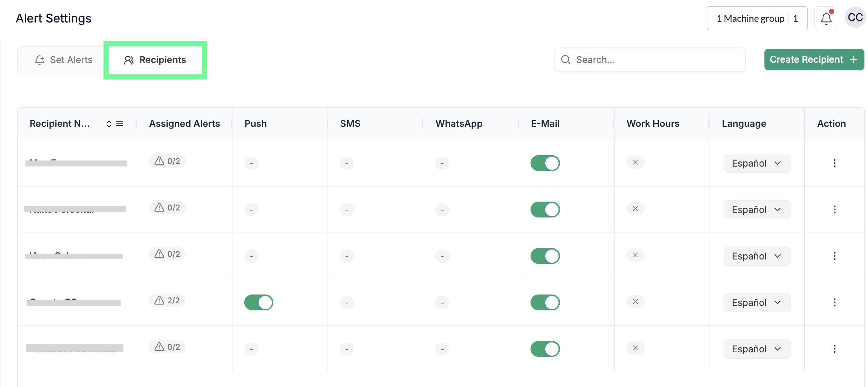Image resolution: width=868 pixels, height=387 pixels.
Task: Open the 0/2 assigned alerts badge, third row
Action: (167, 254)
